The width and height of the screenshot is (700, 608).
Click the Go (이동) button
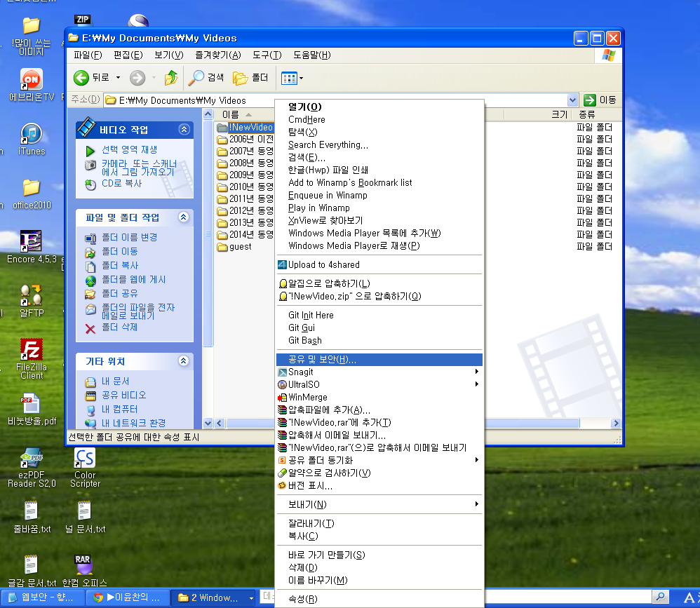600,100
